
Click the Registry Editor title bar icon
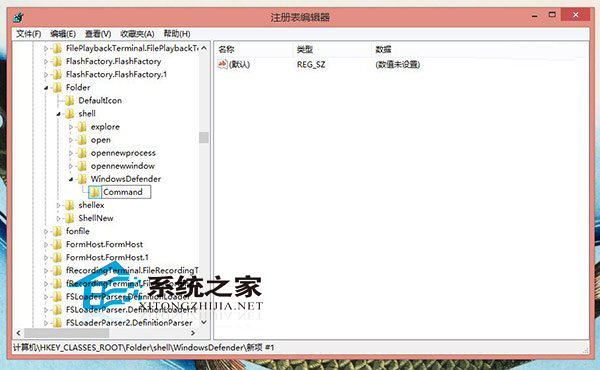18,17
